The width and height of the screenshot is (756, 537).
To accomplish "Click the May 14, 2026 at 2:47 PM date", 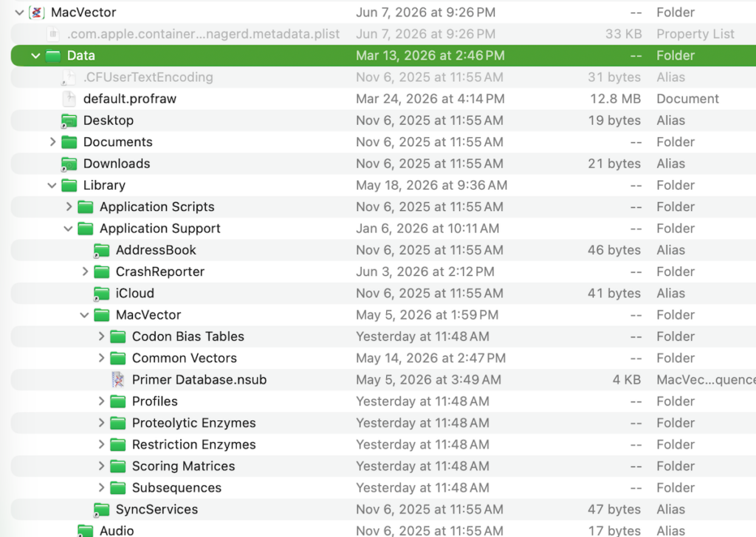I will [x=430, y=358].
